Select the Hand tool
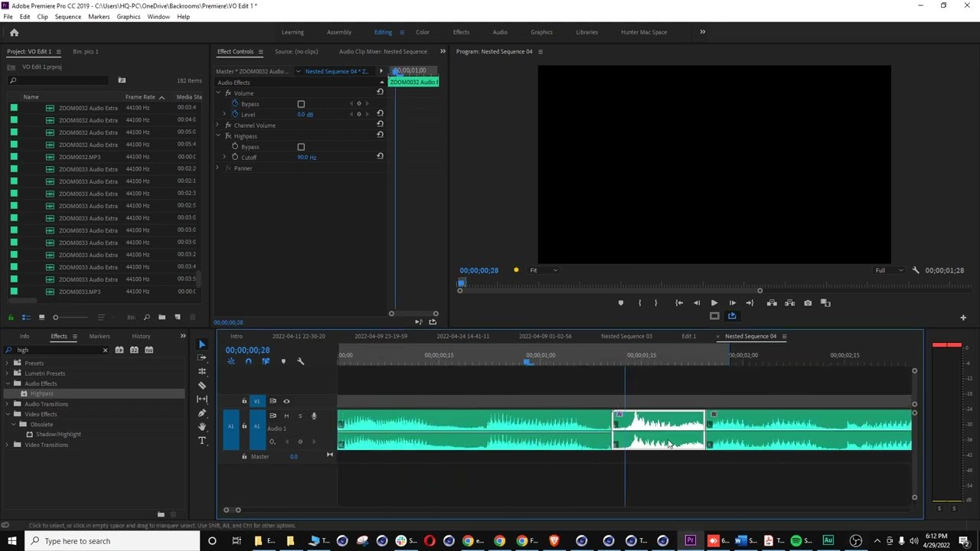 point(202,427)
